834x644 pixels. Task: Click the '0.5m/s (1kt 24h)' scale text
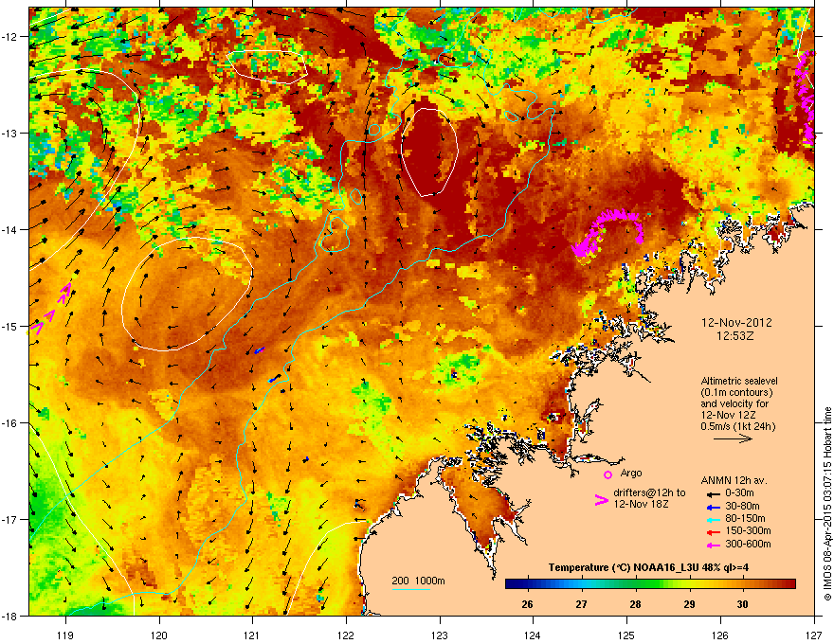point(737,426)
